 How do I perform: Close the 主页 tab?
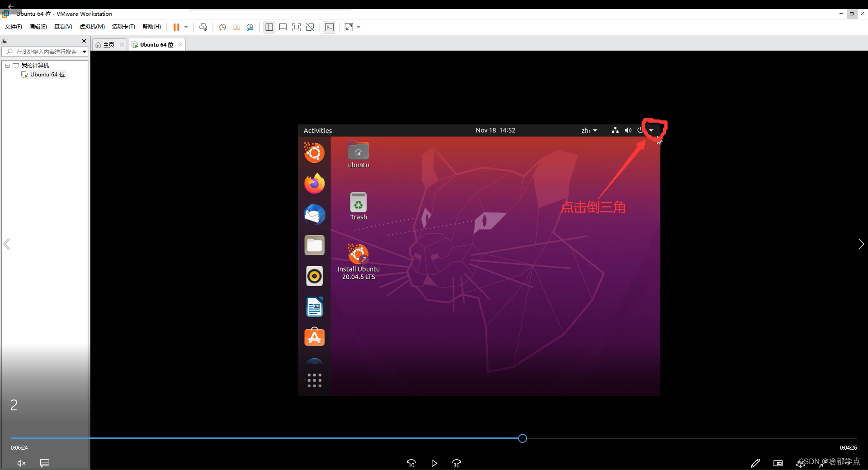[122, 45]
